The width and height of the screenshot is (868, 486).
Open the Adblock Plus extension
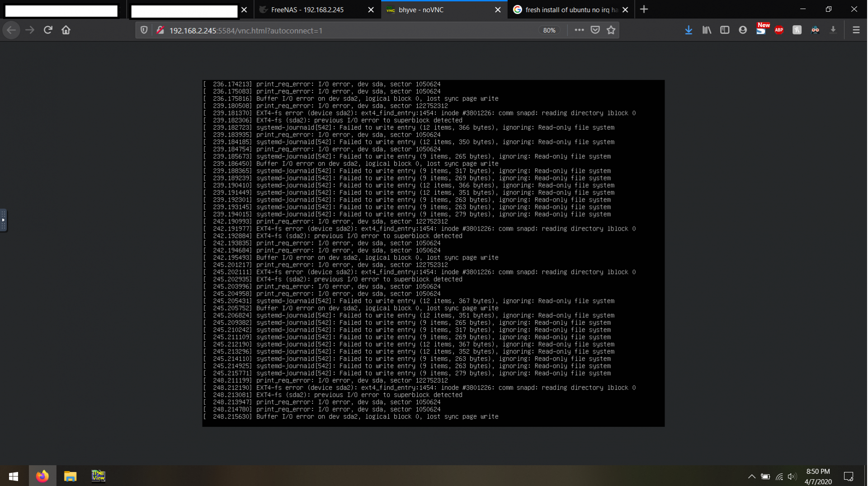779,30
